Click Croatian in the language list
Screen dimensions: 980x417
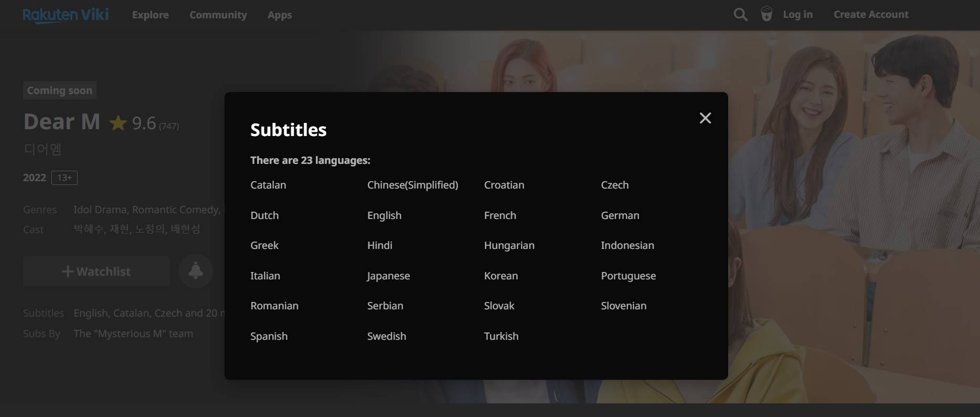click(x=504, y=185)
